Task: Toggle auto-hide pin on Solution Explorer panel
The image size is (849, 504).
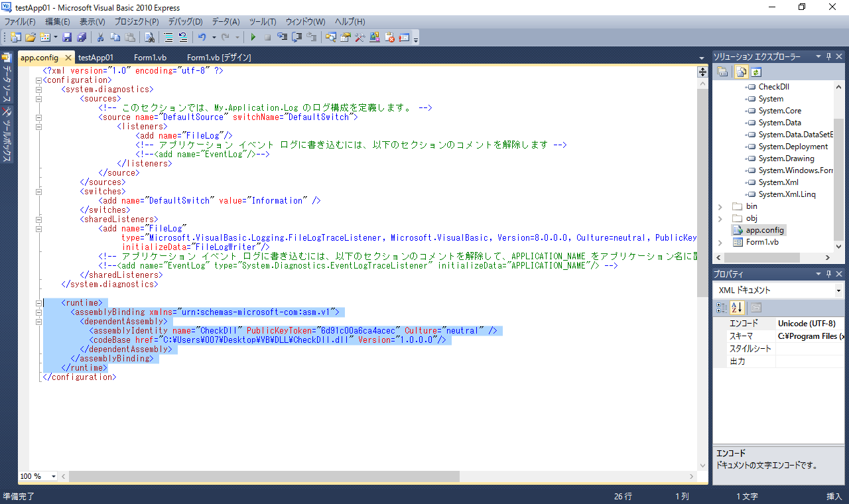Action: 829,57
